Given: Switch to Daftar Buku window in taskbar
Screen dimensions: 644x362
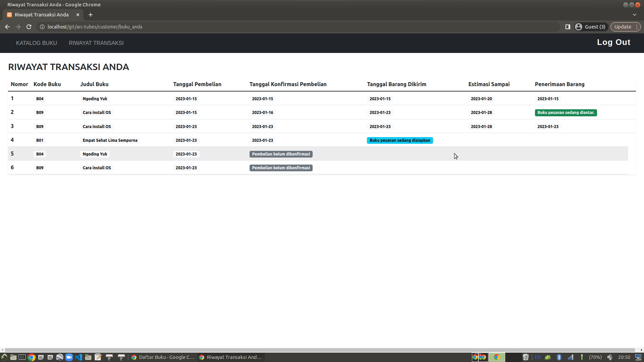Looking at the screenshot, I should 163,357.
